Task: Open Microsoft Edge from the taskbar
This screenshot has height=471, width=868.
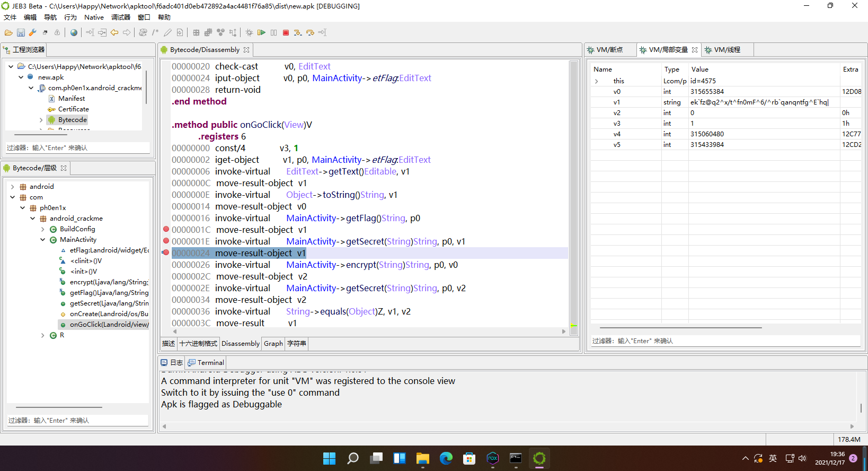Action: point(446,458)
